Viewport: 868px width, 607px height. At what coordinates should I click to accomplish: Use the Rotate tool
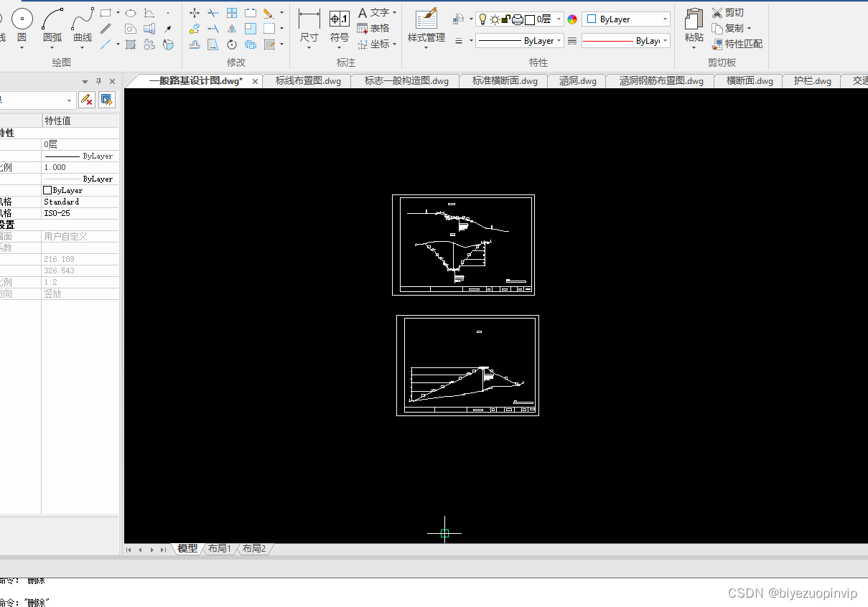coord(232,44)
